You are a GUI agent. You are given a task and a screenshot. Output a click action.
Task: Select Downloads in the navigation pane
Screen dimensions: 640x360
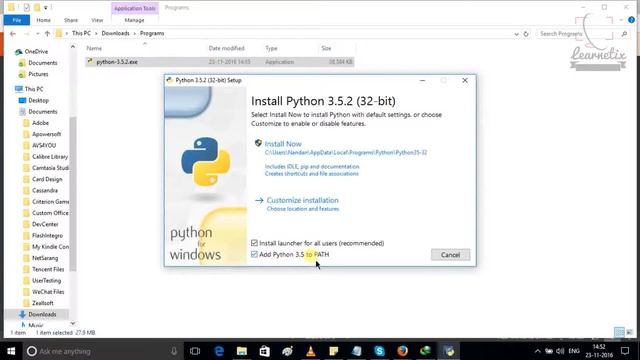tap(42, 314)
